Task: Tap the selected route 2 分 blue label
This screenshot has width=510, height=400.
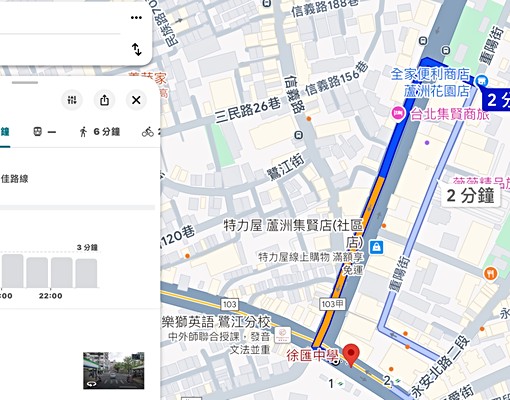Action: (496, 99)
